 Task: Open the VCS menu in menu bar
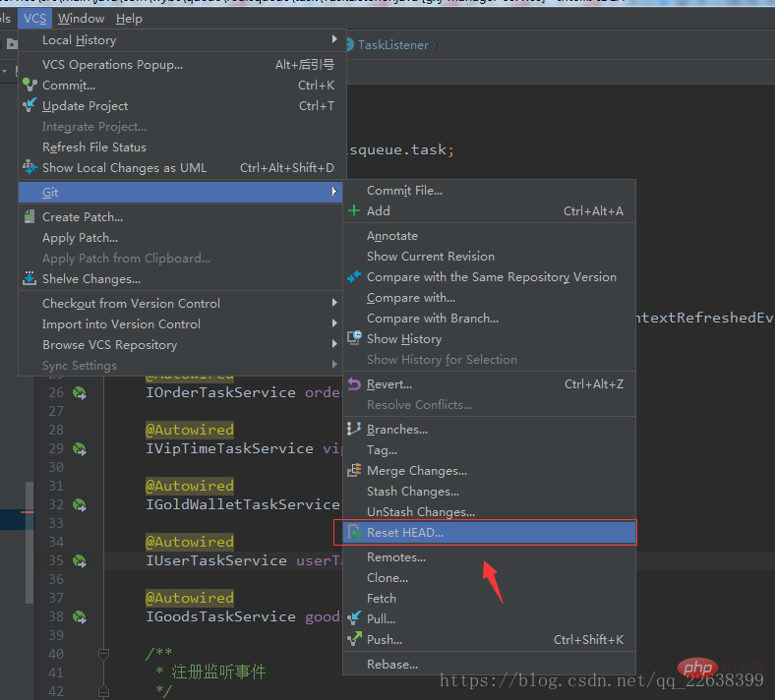tap(34, 19)
